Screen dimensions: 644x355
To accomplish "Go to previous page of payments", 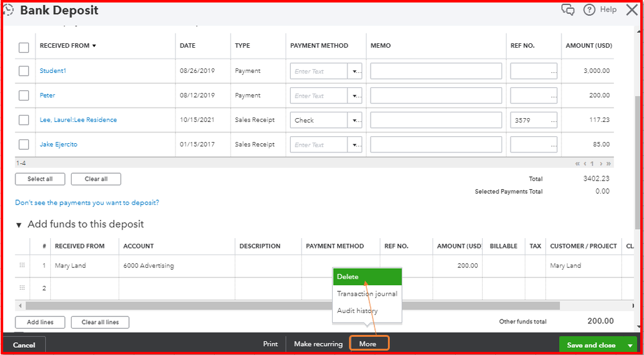I will (585, 163).
